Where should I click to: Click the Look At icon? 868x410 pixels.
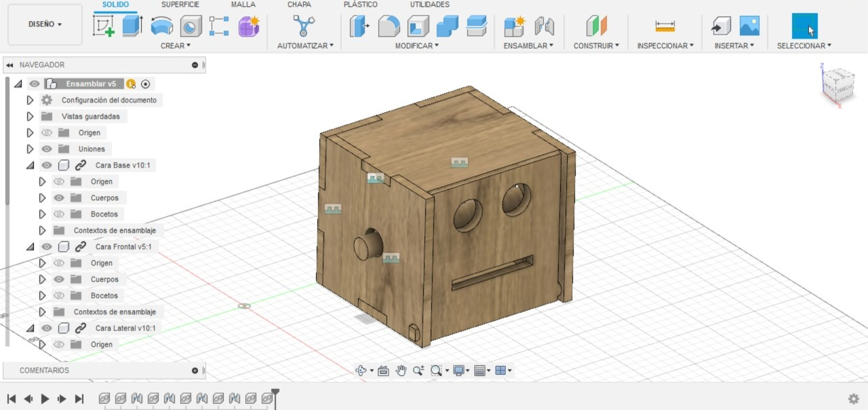tap(383, 371)
